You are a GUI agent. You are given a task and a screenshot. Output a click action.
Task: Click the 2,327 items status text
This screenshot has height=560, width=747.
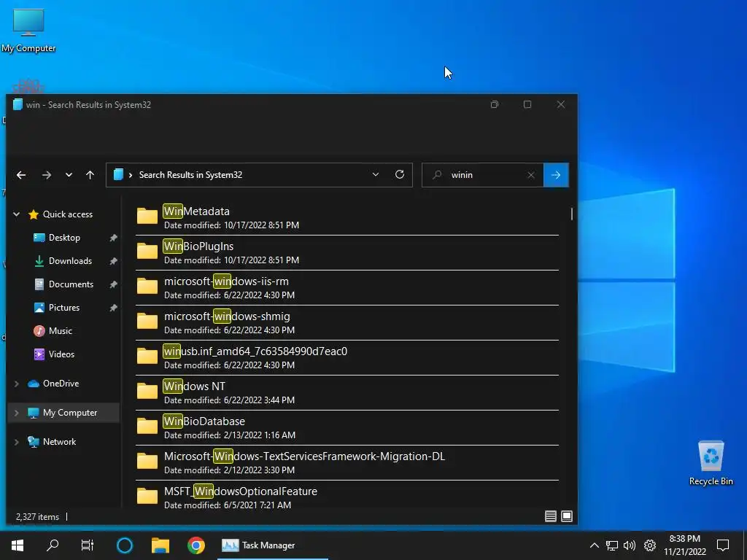38,517
